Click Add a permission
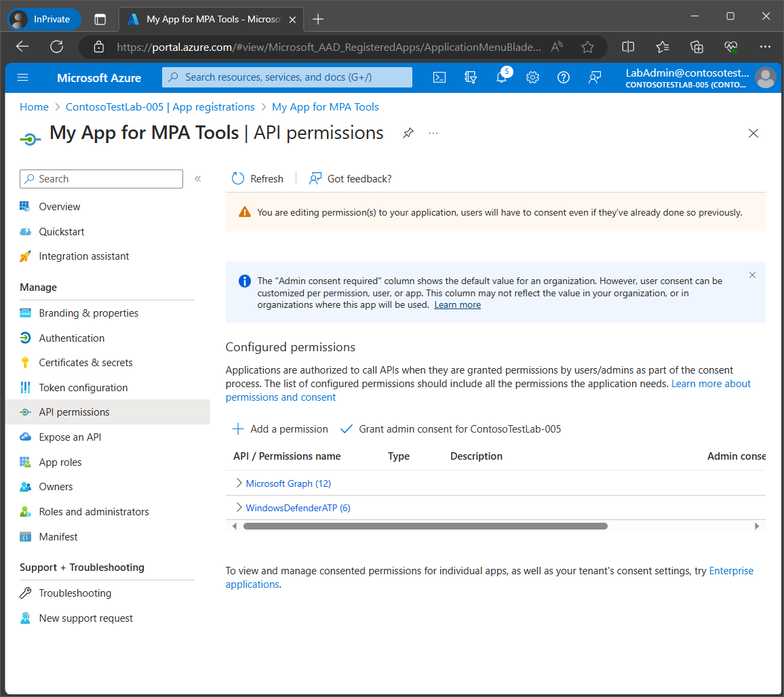The width and height of the screenshot is (784, 697). pos(280,429)
